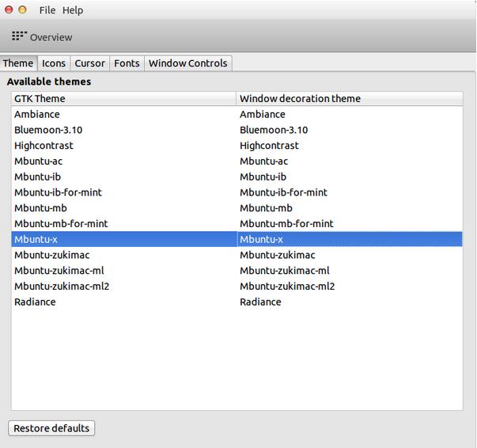The image size is (477, 448).
Task: Switch to the Cursor tab
Action: (89, 63)
